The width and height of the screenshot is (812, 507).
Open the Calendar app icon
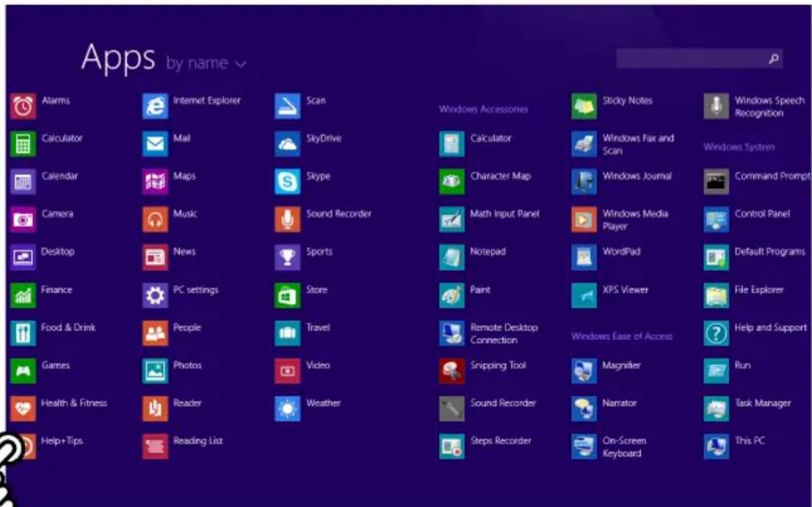coord(23,182)
